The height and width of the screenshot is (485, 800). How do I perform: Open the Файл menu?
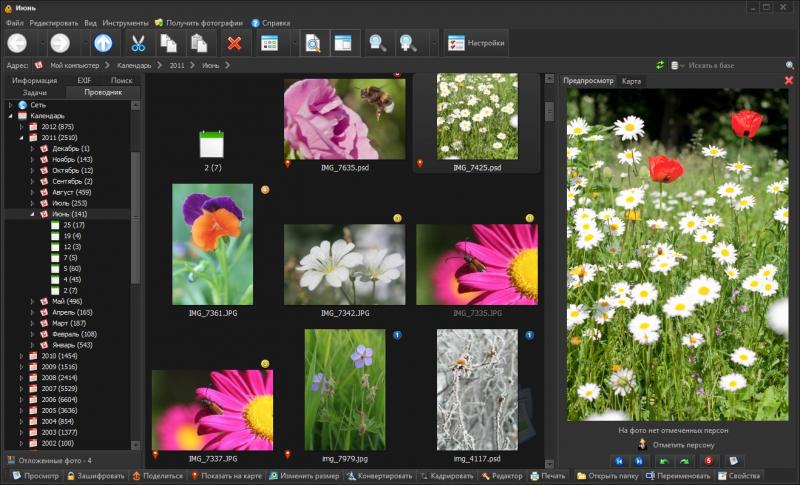click(x=15, y=23)
